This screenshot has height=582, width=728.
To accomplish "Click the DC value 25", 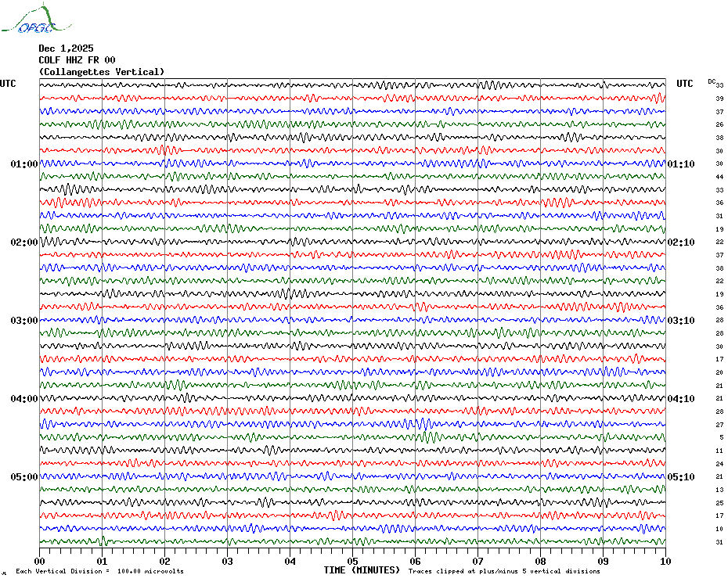I will (719, 503).
